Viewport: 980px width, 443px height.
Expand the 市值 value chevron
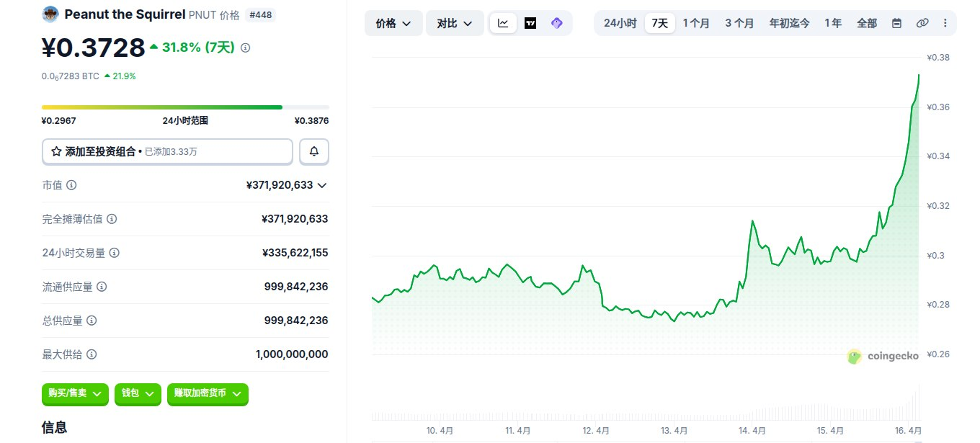(x=322, y=185)
